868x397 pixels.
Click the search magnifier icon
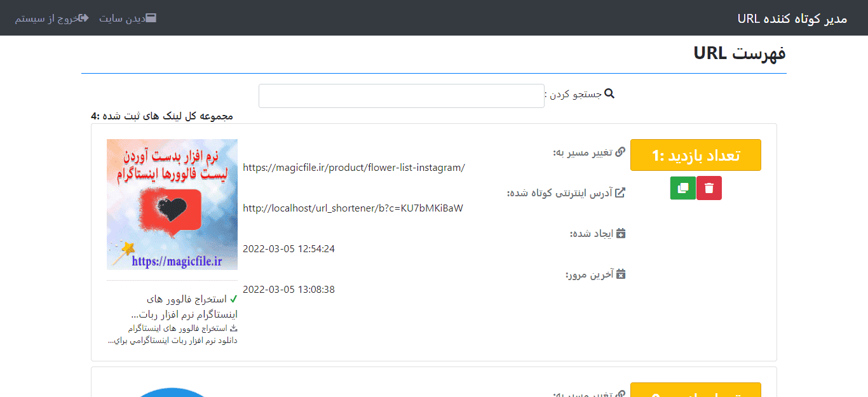(609, 94)
